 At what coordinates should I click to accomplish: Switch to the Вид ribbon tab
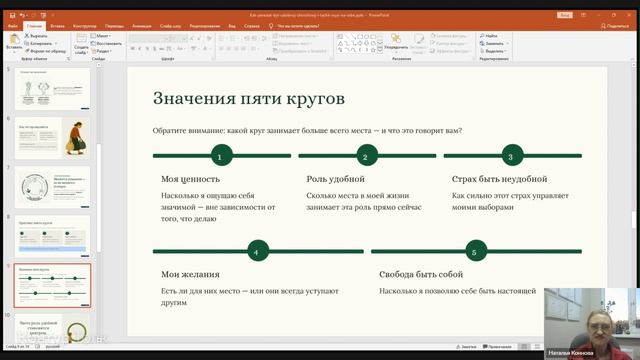point(232,26)
